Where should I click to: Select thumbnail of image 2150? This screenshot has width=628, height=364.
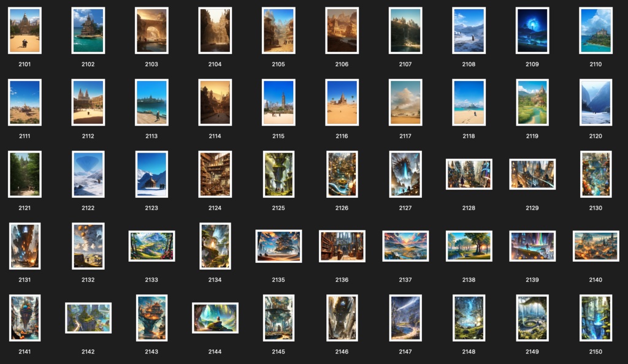click(x=595, y=318)
